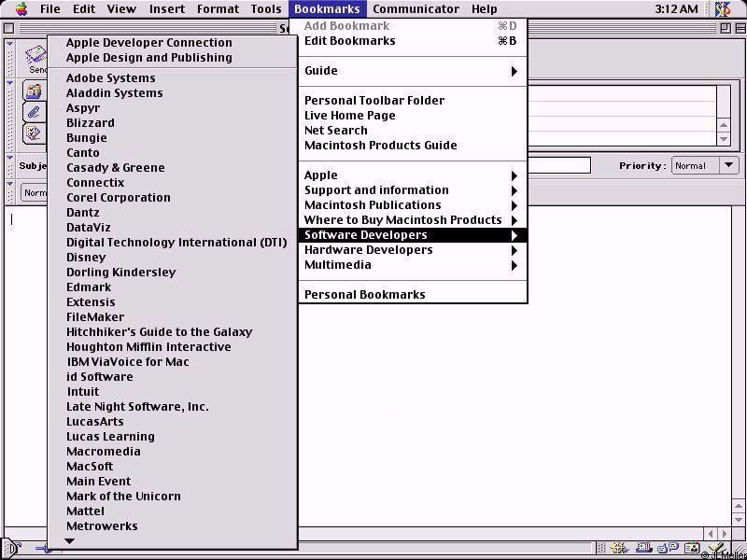Click the window collapse box in title bar
Image resolution: width=747 pixels, height=560 pixels.
pos(740,29)
